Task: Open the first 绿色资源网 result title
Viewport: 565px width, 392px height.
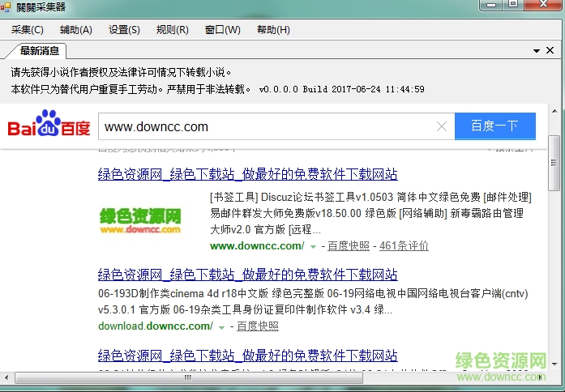Action: [x=248, y=174]
